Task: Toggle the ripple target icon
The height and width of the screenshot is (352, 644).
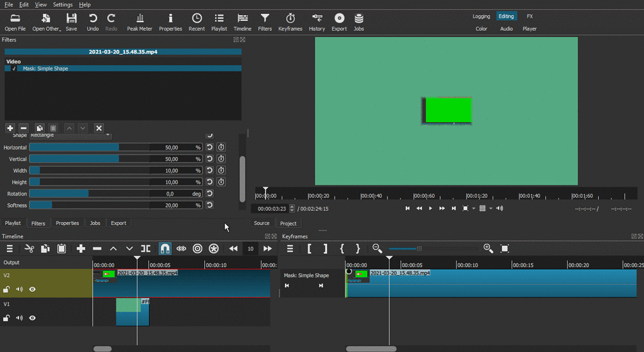Action: pyautogui.click(x=197, y=249)
